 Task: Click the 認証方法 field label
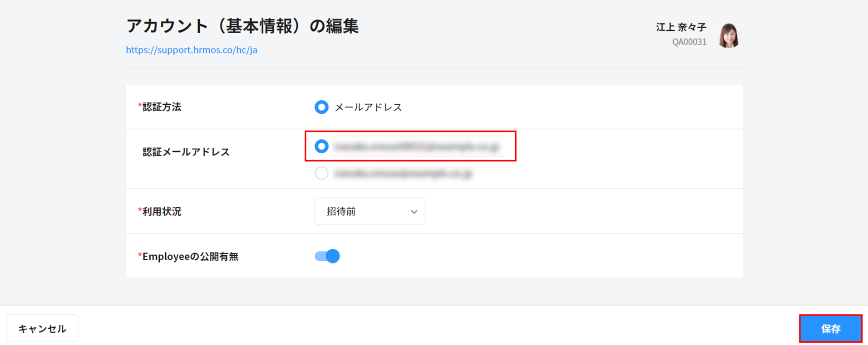coord(162,107)
